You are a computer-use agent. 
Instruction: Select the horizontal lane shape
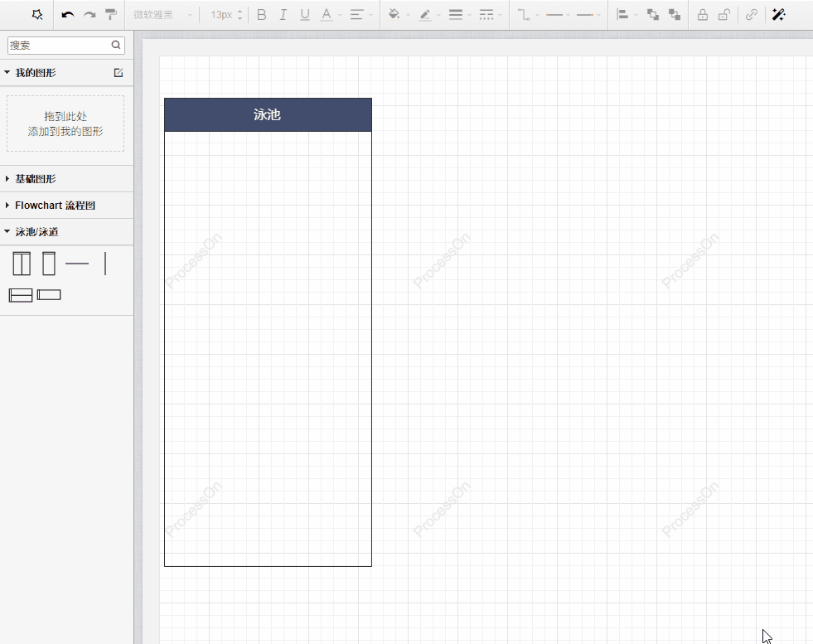pyautogui.click(x=49, y=295)
